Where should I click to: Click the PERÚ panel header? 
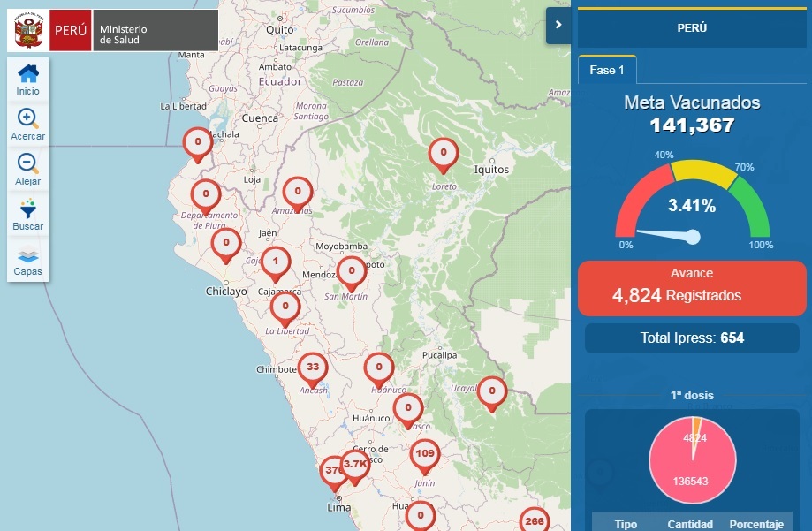tap(692, 28)
